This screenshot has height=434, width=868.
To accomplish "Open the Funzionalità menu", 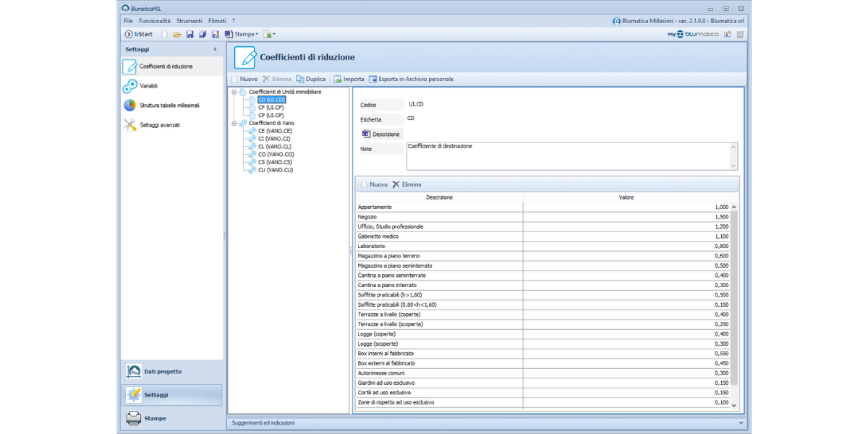I will (155, 21).
